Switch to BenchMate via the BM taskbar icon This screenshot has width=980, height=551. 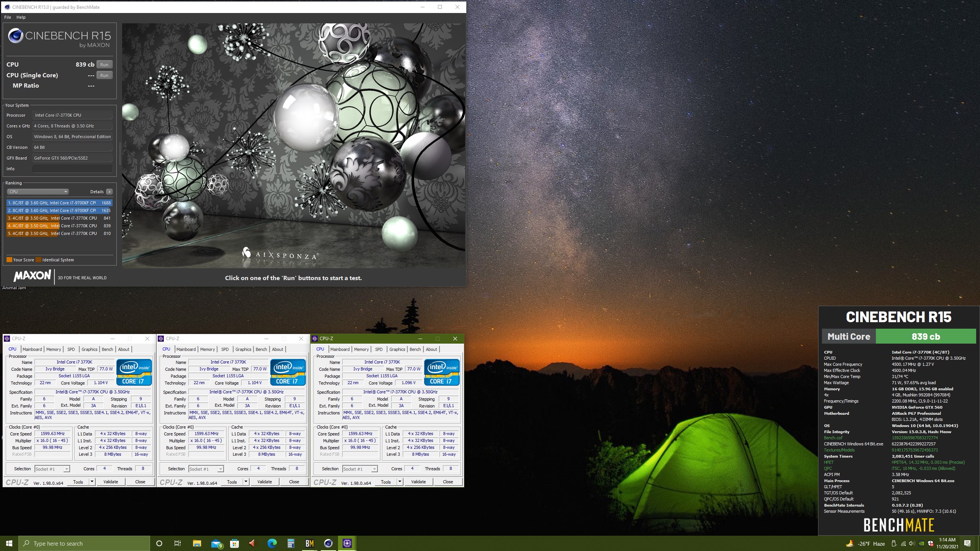point(310,543)
